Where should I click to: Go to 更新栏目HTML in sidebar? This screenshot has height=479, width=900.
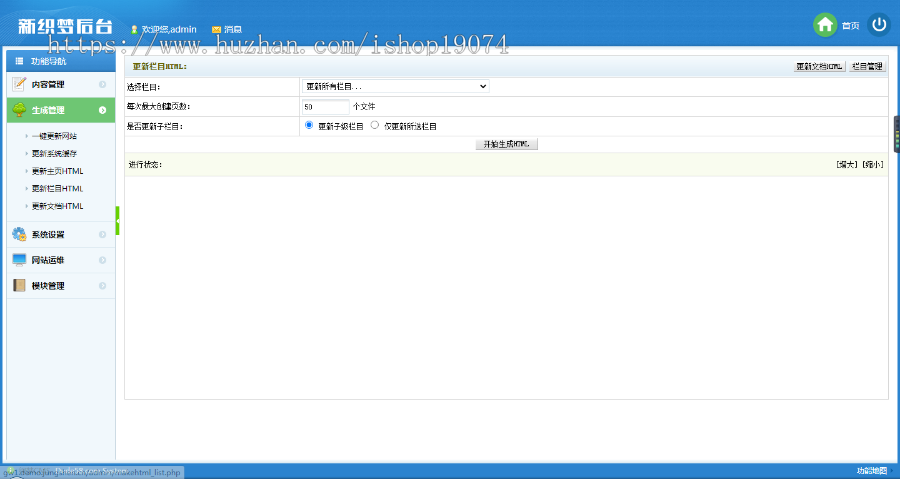[57, 189]
